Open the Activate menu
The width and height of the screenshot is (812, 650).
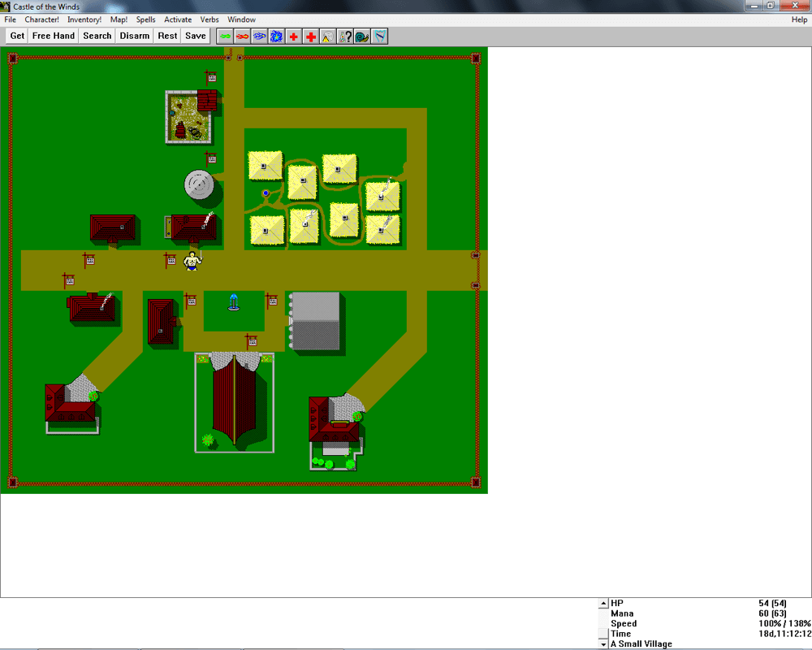[178, 19]
